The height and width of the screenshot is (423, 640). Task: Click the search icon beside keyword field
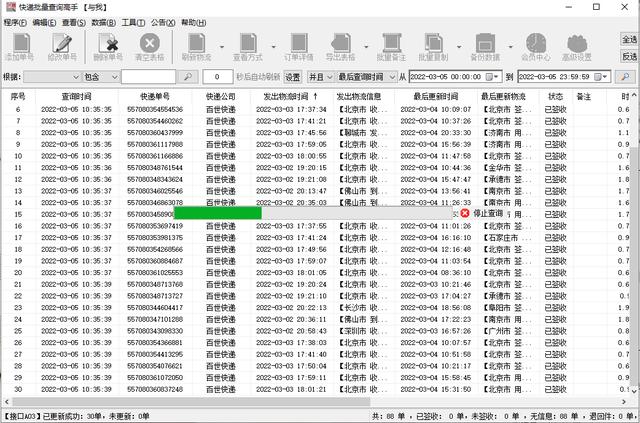tap(188, 77)
